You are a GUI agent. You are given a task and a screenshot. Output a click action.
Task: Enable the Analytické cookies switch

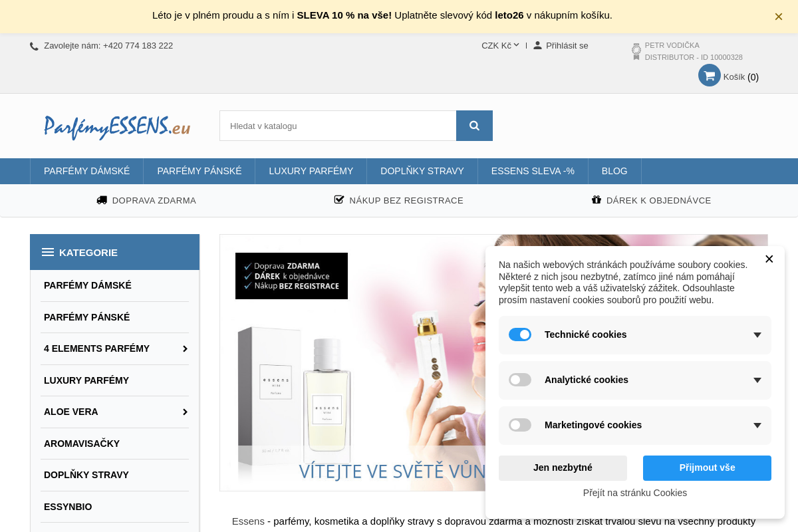point(520,380)
